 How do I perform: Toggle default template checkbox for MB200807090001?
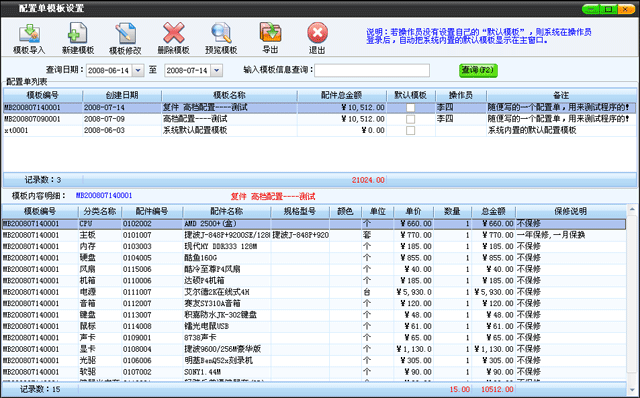411,119
